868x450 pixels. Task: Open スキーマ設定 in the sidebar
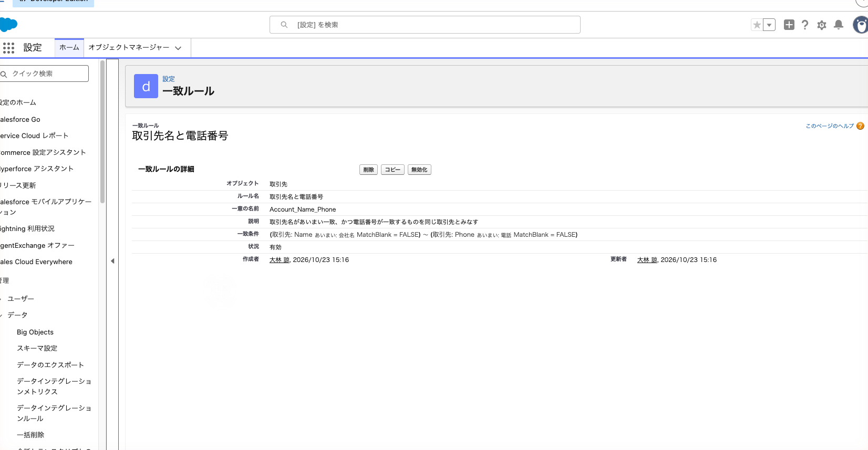tap(37, 348)
